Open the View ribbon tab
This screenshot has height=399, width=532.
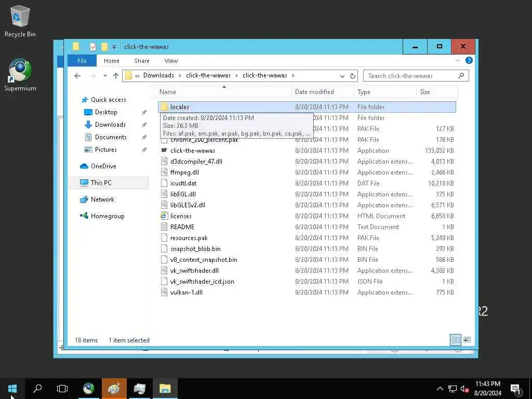[171, 61]
